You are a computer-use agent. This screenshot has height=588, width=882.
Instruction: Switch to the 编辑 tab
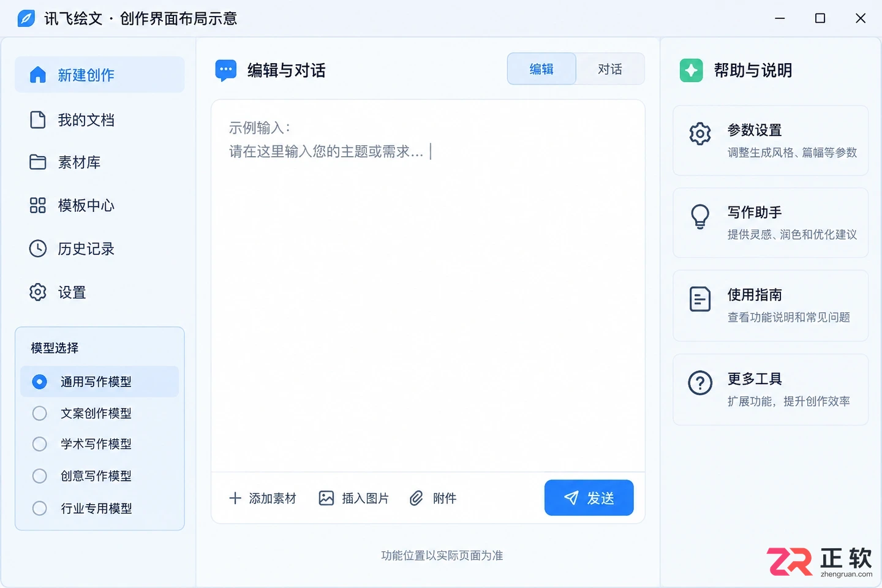click(541, 69)
